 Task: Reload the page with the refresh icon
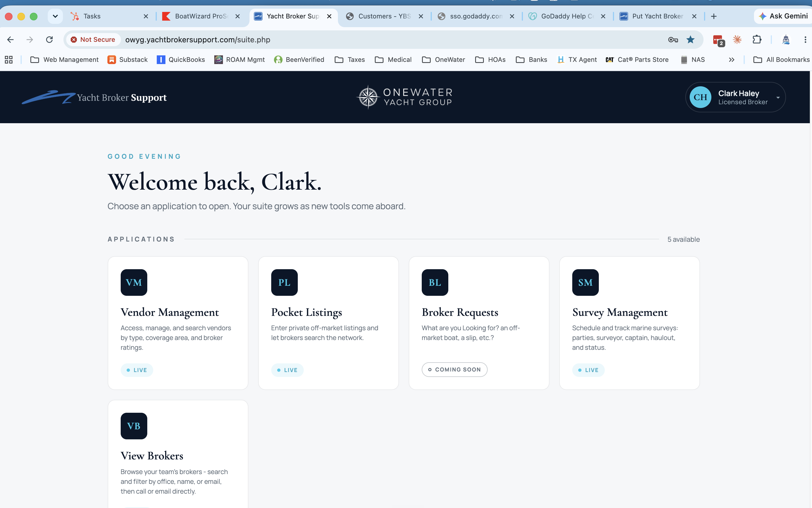point(49,40)
